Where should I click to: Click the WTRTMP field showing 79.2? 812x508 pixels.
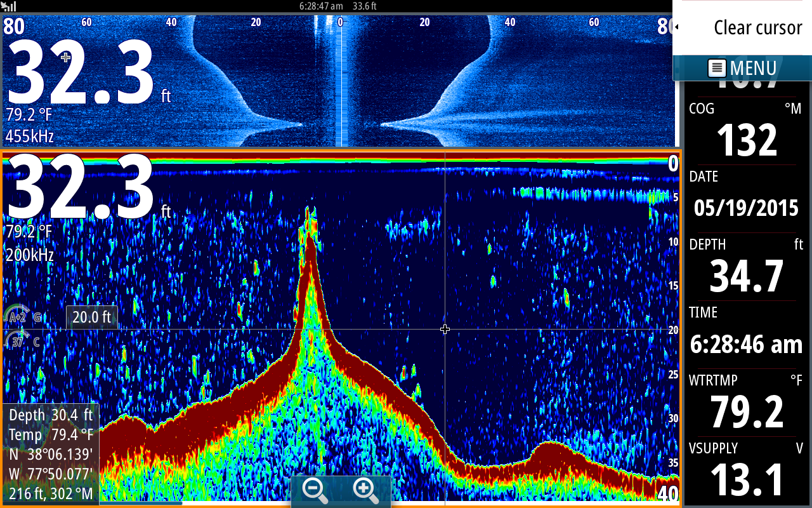(746, 400)
